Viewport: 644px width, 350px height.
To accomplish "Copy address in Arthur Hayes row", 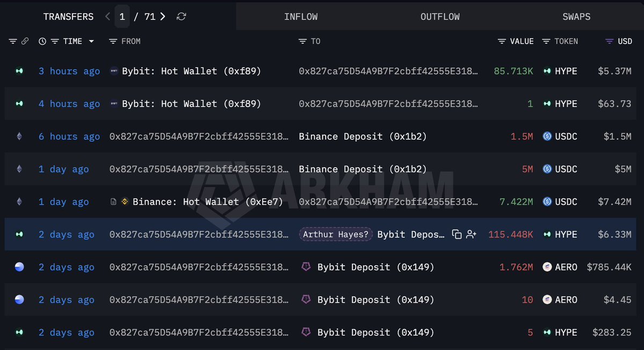I will (x=457, y=234).
